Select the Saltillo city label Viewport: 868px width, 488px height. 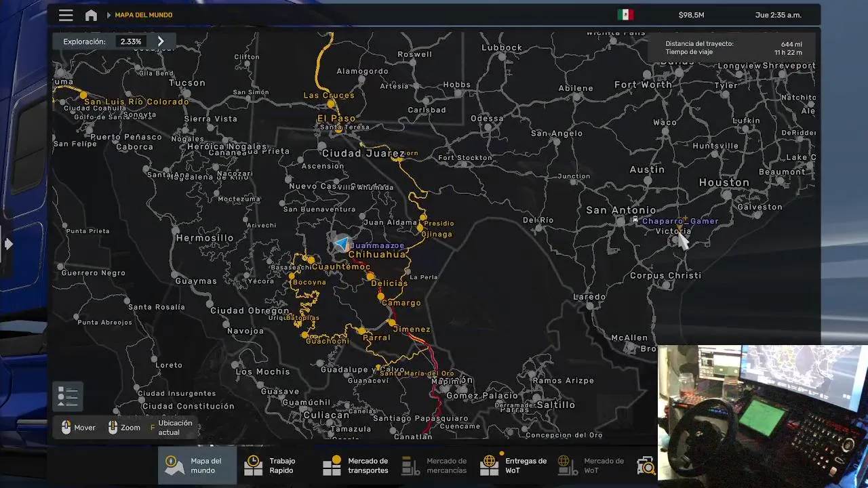(556, 405)
